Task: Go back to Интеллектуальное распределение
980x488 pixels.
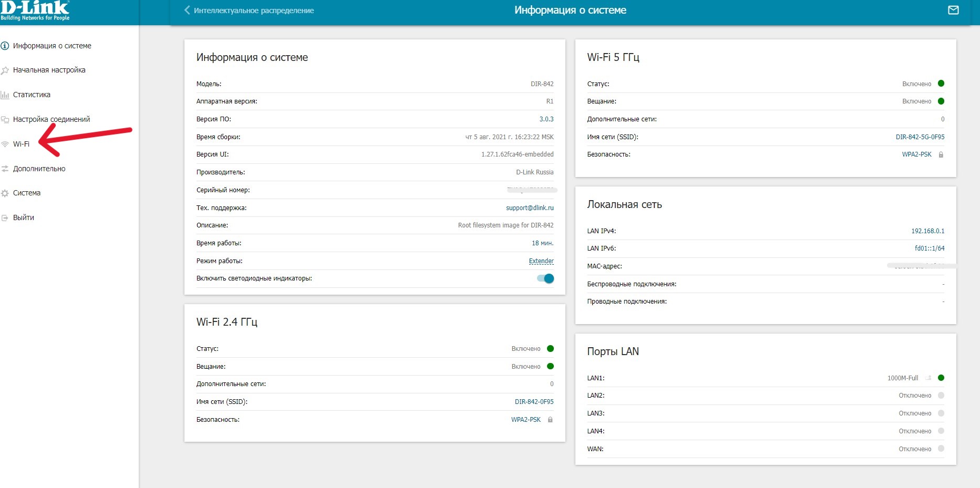Action: pyautogui.click(x=254, y=11)
